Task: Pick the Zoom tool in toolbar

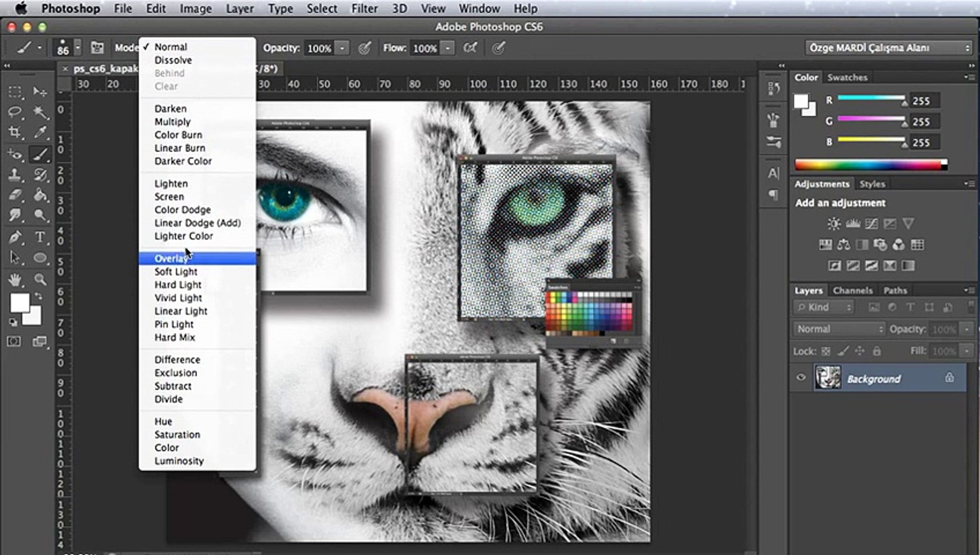Action: (40, 280)
